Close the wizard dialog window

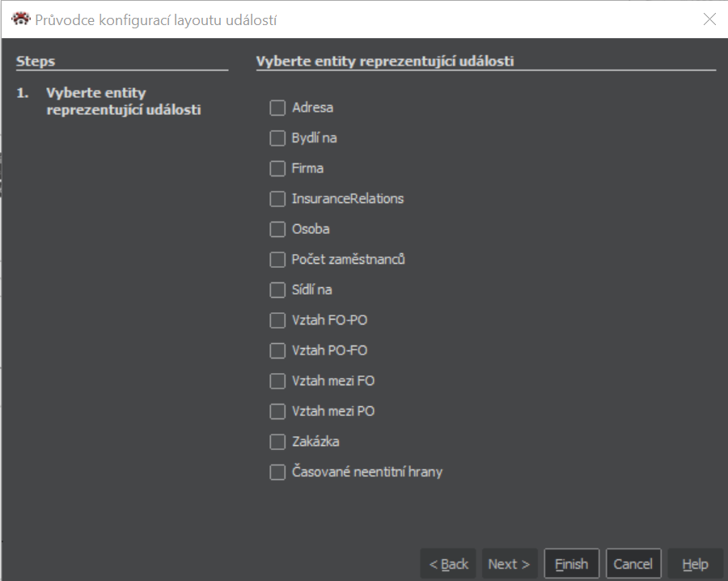[x=709, y=19]
